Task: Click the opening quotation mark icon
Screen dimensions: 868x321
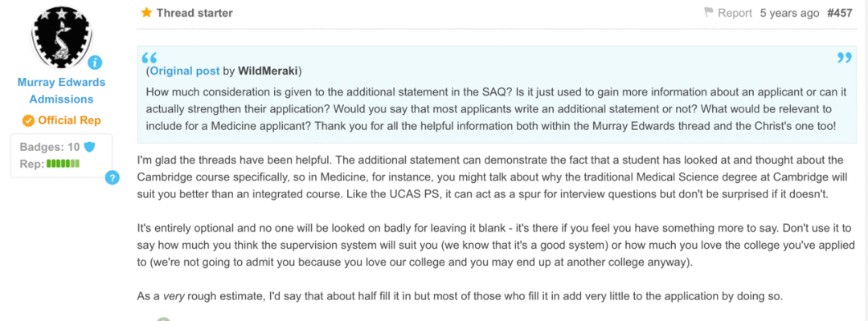Action: (149, 58)
